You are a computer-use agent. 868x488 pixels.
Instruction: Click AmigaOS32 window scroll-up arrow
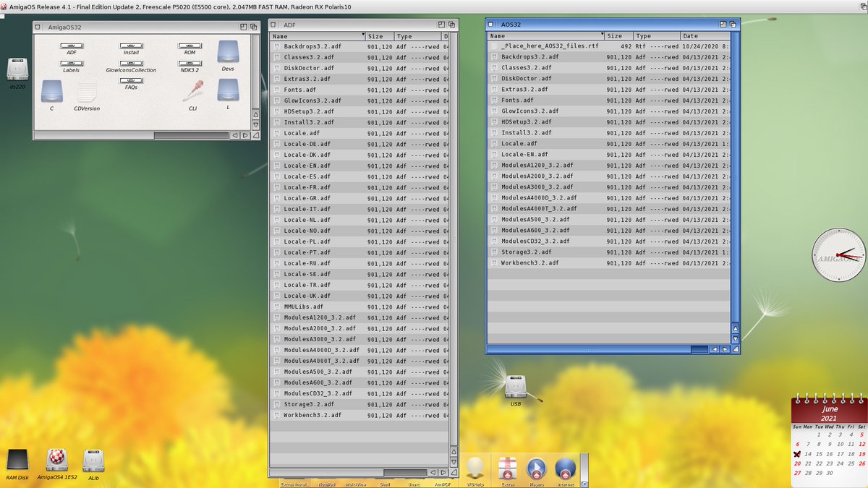255,114
